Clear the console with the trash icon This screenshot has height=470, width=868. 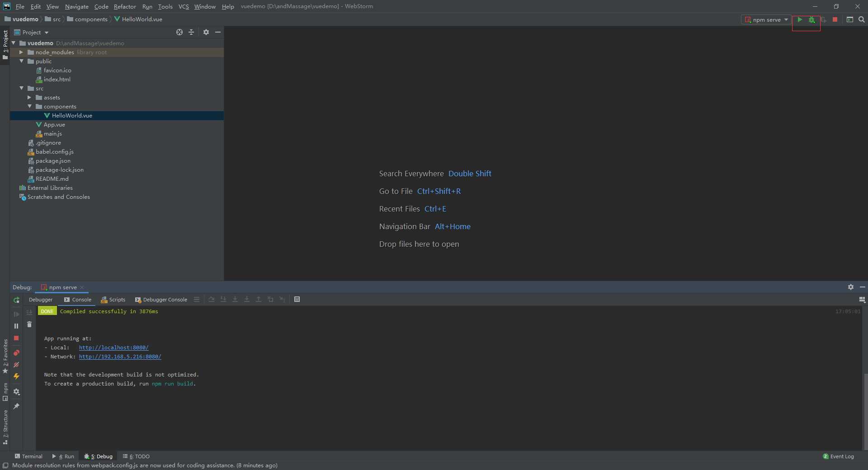(29, 324)
